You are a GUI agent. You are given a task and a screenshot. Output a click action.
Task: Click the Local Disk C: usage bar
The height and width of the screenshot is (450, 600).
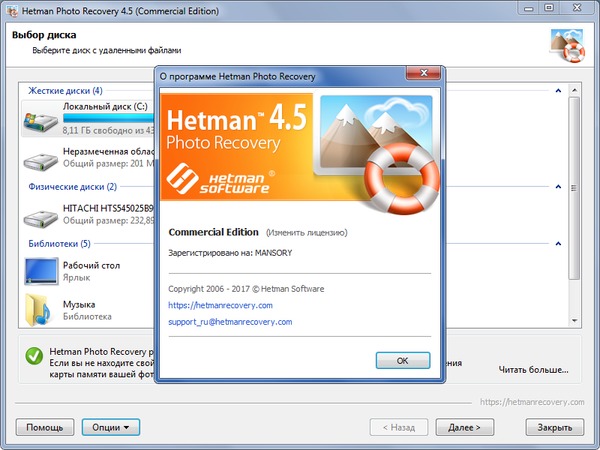(x=109, y=118)
